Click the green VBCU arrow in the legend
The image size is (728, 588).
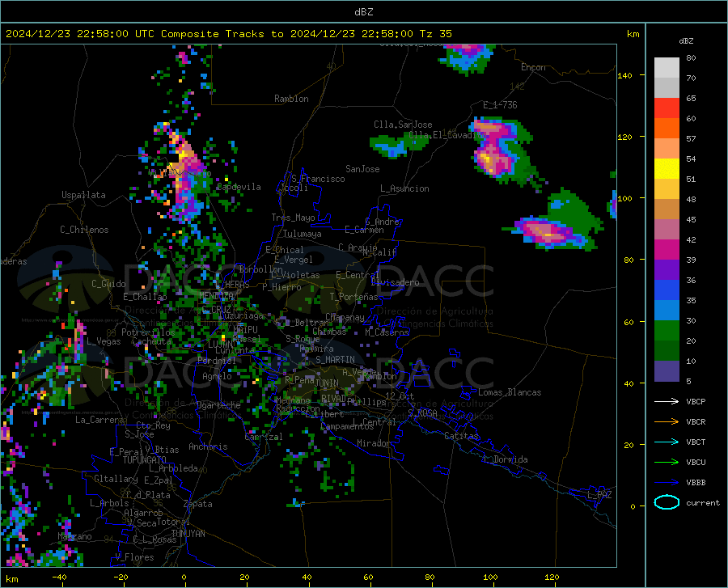coord(667,463)
